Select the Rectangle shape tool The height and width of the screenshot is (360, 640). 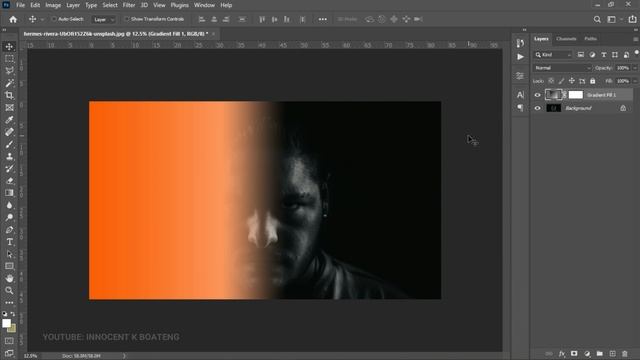[9, 267]
